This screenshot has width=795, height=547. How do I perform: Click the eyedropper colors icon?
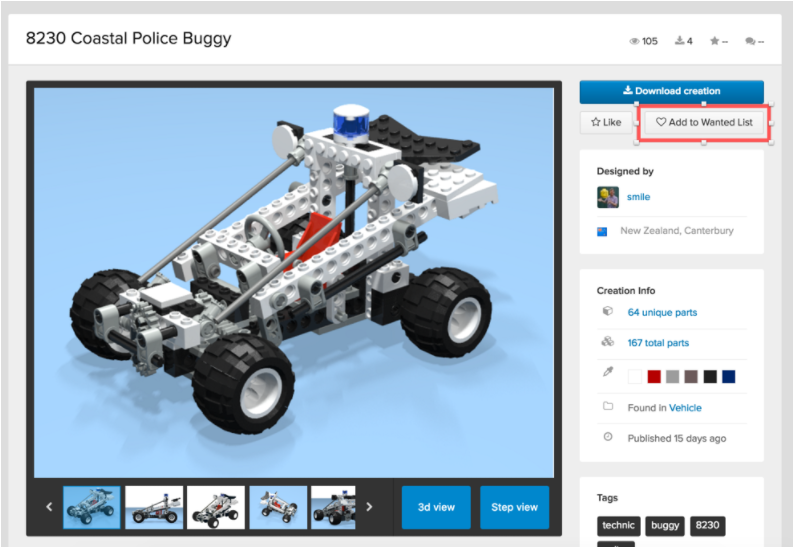(x=608, y=372)
